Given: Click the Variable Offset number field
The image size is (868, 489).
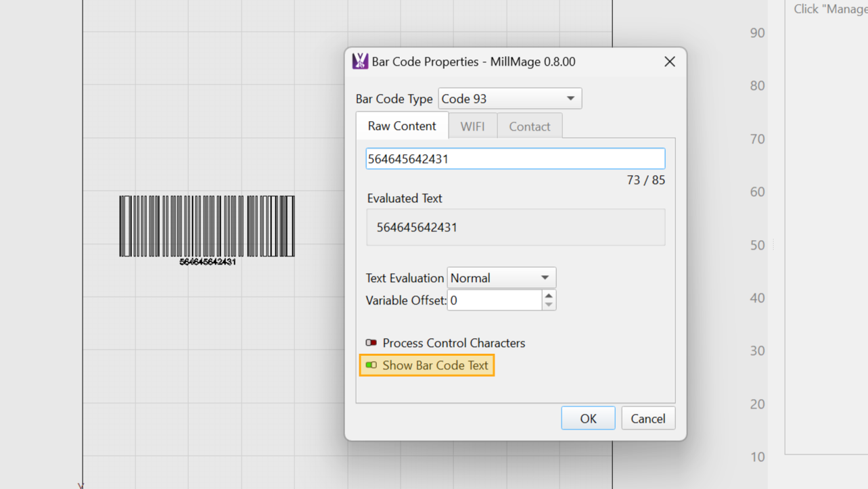Looking at the screenshot, I should coord(495,300).
